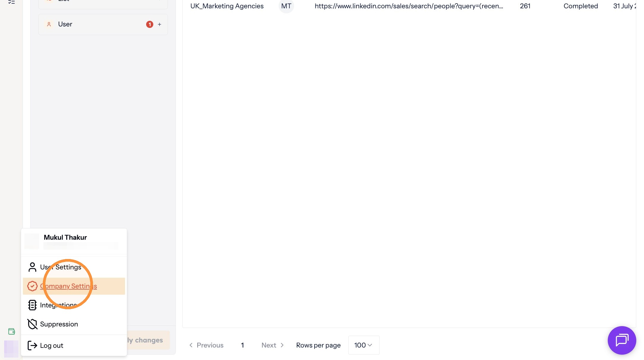Expand the User filter row
Screen dimensions: 644x360
point(103,24)
